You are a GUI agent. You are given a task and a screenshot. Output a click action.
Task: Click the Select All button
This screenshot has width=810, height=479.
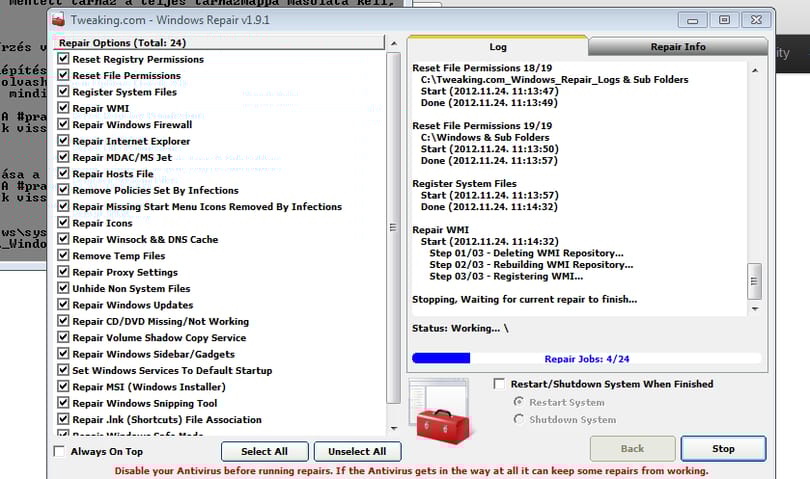[x=264, y=452]
